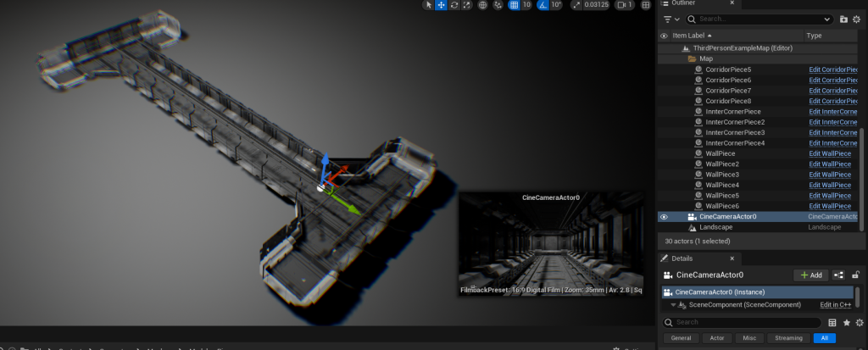Switch to the Rotate tool
This screenshot has width=868, height=350.
pyautogui.click(x=454, y=5)
